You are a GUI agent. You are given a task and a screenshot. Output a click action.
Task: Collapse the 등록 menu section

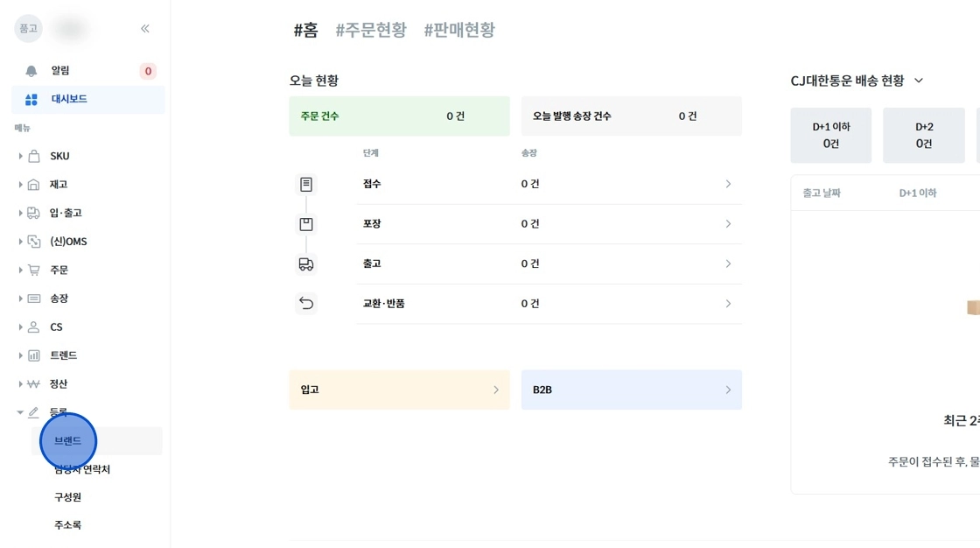21,411
